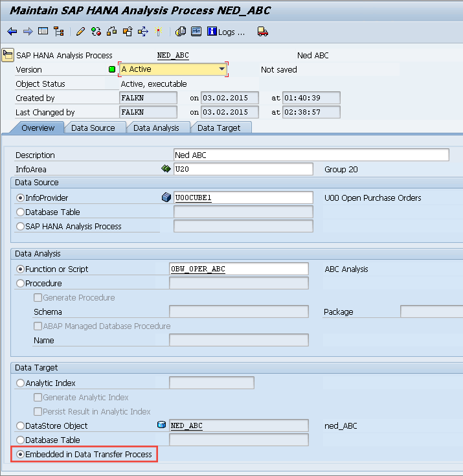Click the 'ABC Analysis' description text
This screenshot has width=463, height=476.
click(x=346, y=269)
